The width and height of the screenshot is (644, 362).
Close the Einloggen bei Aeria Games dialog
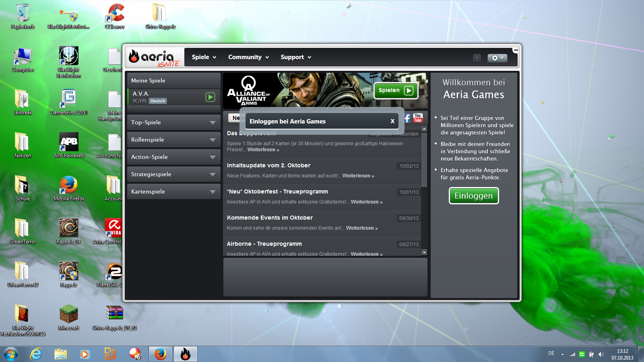tap(392, 121)
